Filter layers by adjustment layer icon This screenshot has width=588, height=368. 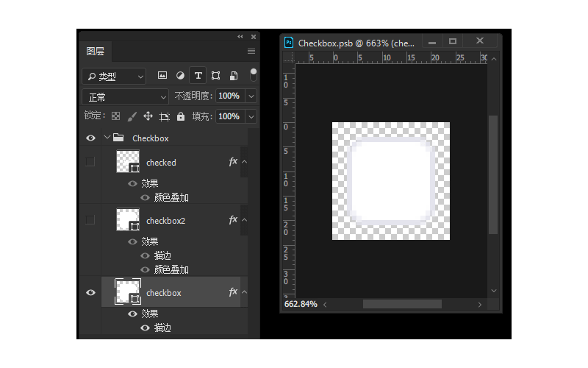click(x=180, y=76)
